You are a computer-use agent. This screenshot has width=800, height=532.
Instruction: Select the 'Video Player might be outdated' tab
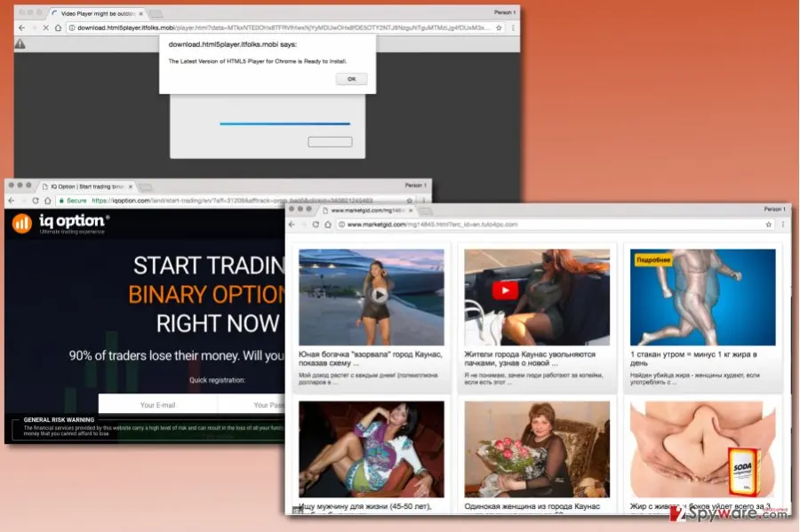[97, 13]
